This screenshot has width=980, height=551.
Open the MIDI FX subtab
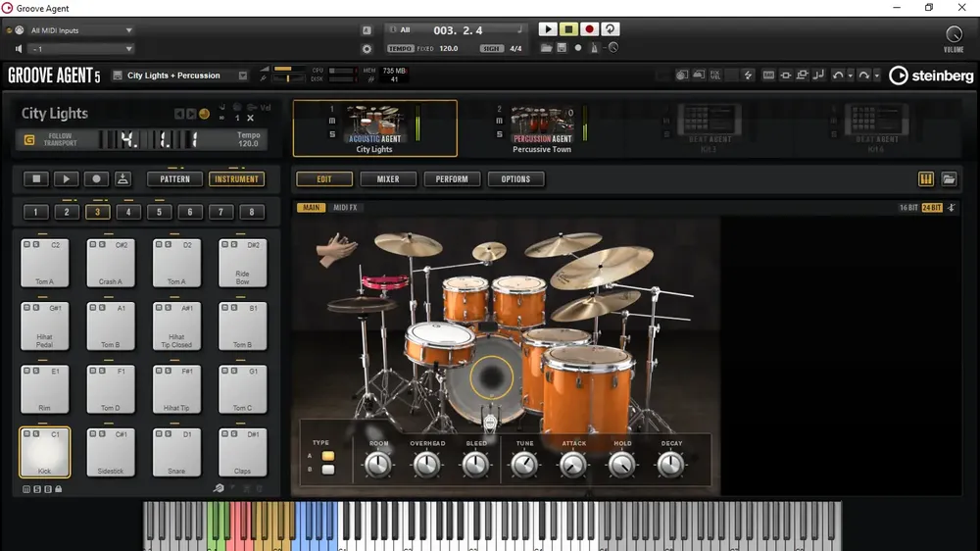345,208
